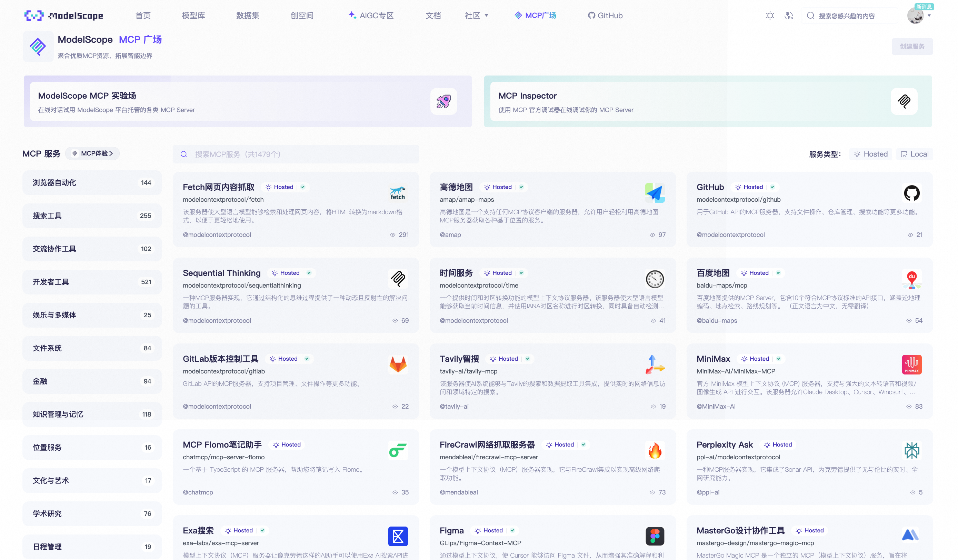Click the 高德地图 paper plane icon

pos(655,193)
